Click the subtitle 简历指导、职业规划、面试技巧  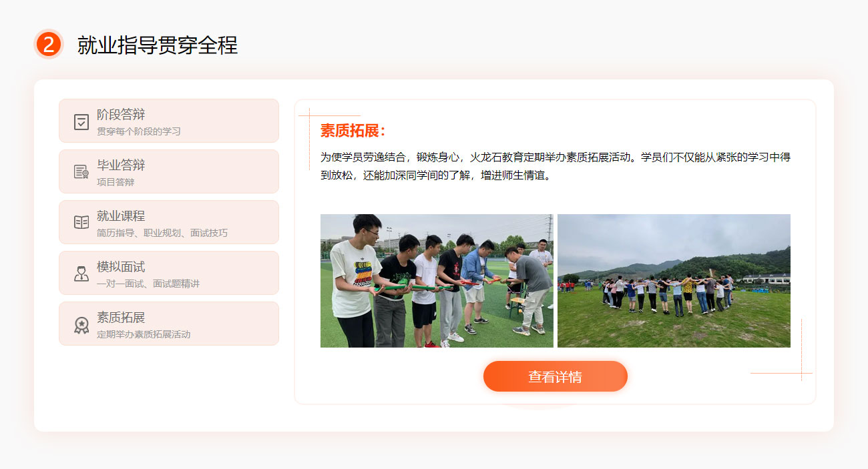click(x=162, y=233)
